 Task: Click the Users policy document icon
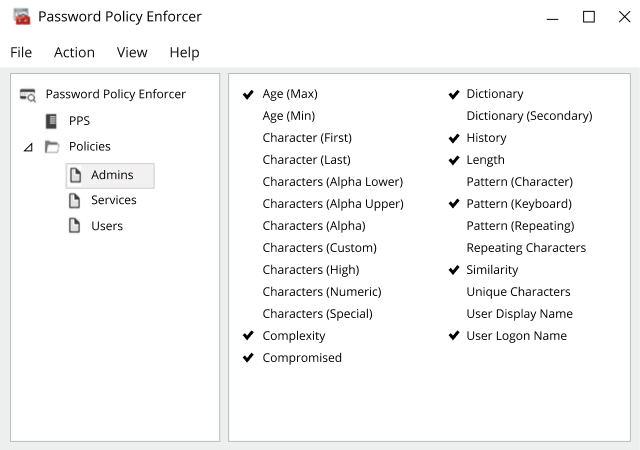tap(74, 225)
